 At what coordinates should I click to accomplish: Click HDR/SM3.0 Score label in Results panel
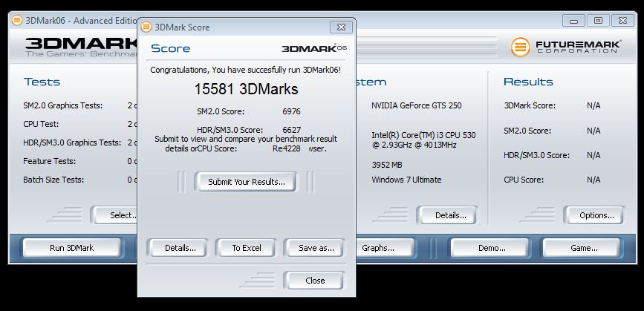click(x=537, y=156)
